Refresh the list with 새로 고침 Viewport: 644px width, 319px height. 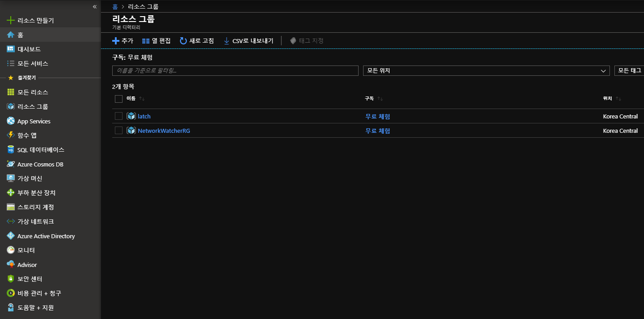click(x=197, y=40)
